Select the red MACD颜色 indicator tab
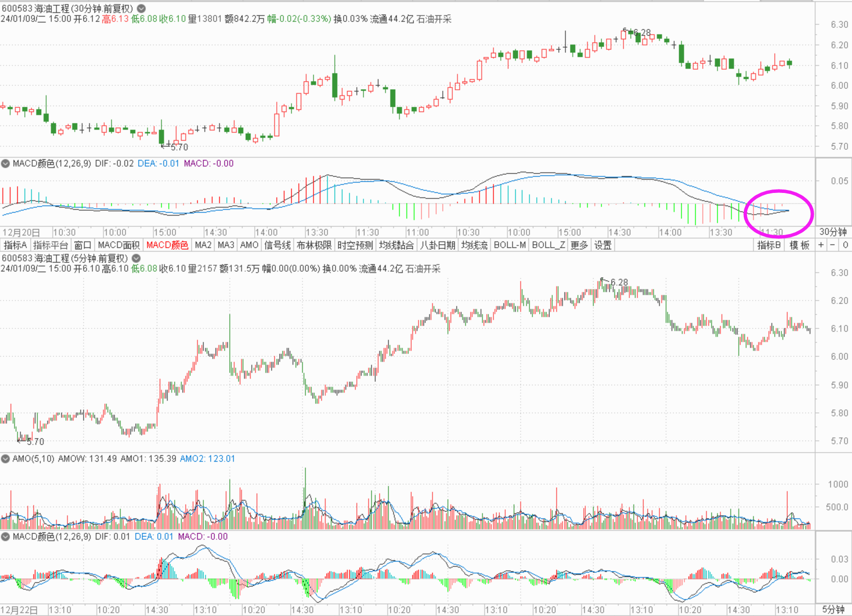Screen dimensions: 852x616 [x=167, y=245]
